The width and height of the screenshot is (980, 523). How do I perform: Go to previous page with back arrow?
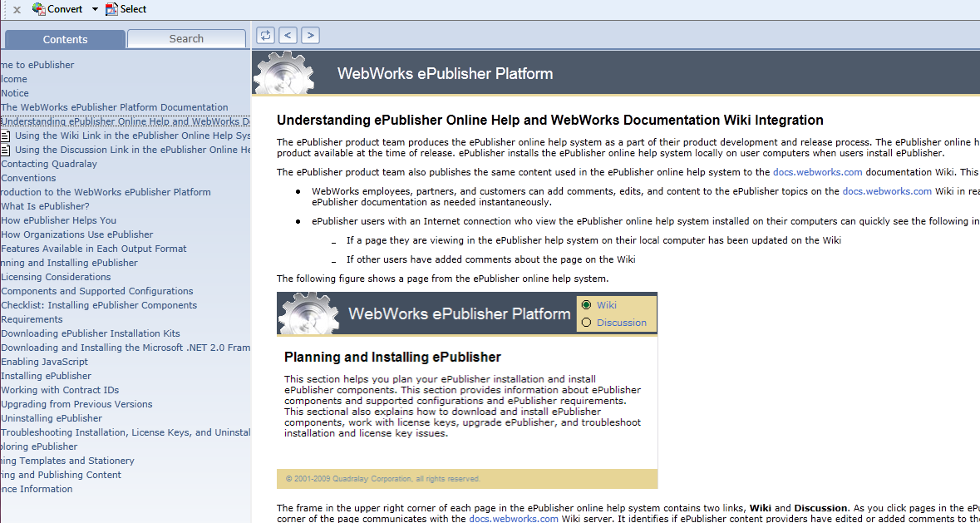pyautogui.click(x=288, y=35)
